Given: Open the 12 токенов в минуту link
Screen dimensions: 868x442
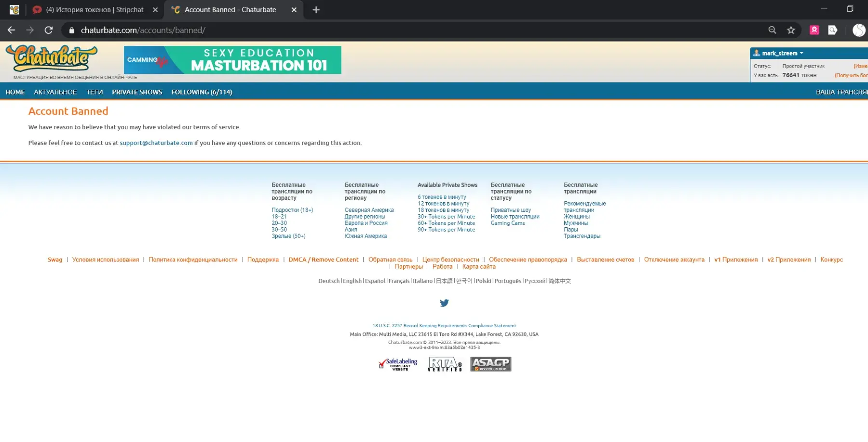Looking at the screenshot, I should pos(443,204).
